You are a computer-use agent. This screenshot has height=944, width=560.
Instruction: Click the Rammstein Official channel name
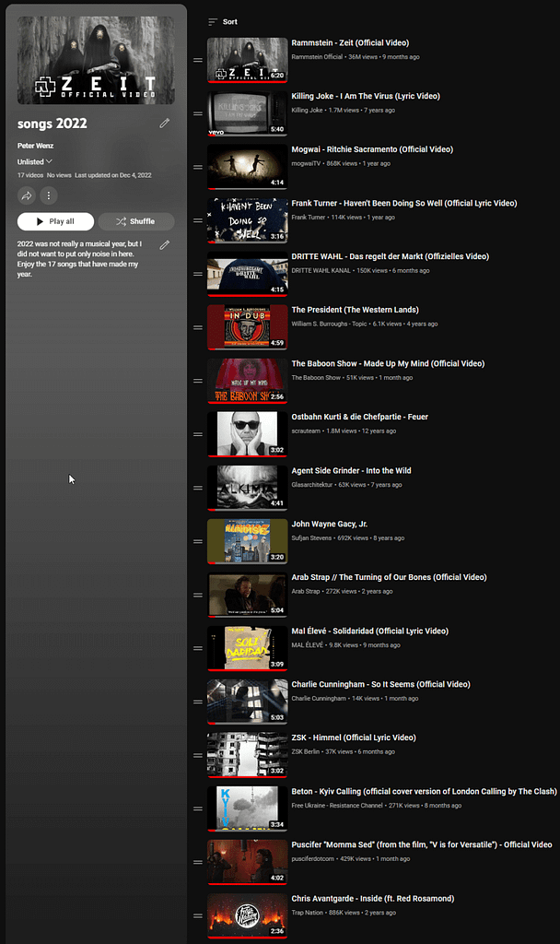(x=317, y=57)
